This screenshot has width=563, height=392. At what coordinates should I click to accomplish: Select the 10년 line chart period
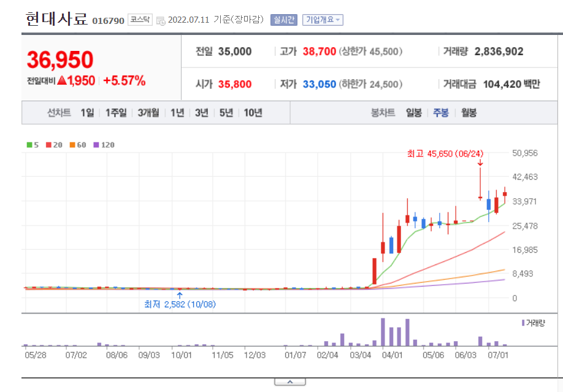pyautogui.click(x=253, y=113)
